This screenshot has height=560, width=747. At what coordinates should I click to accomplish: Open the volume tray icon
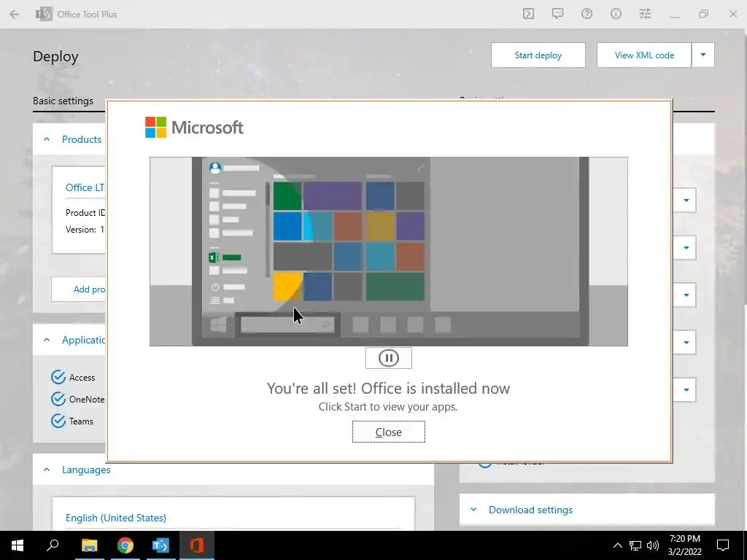653,545
